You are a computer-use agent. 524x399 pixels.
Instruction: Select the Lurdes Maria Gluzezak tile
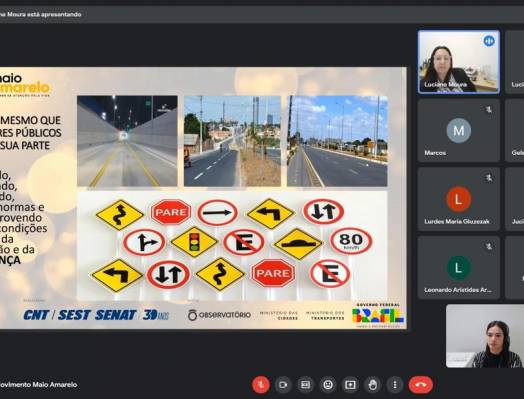pyautogui.click(x=459, y=199)
